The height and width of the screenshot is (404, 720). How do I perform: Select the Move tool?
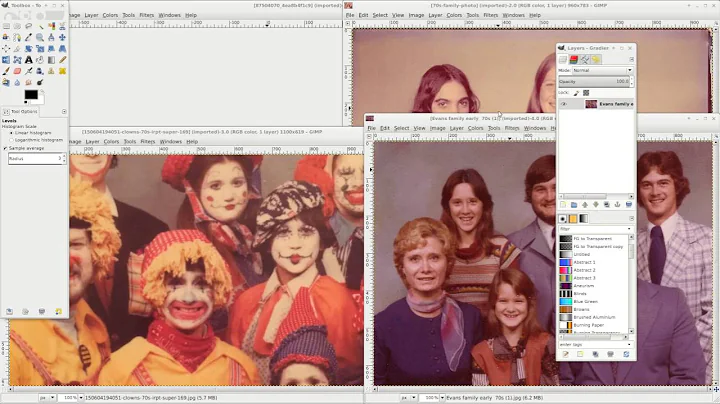(x=62, y=37)
